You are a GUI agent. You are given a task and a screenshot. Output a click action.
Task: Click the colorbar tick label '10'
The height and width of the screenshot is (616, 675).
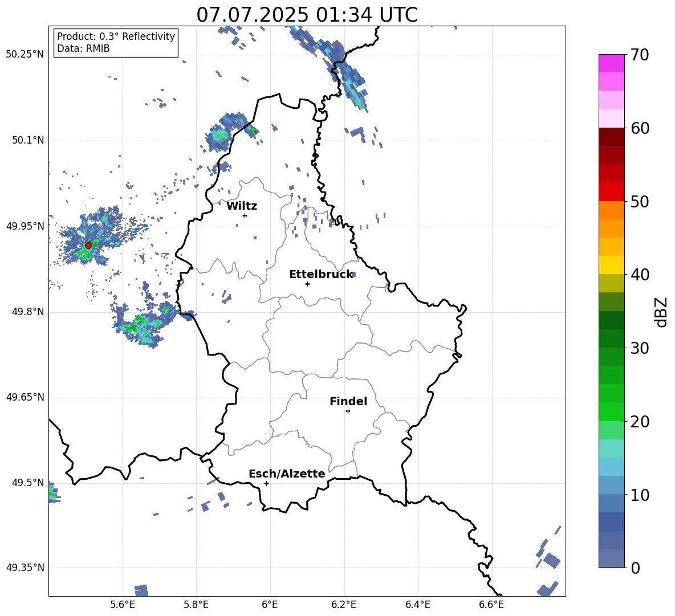coord(640,495)
